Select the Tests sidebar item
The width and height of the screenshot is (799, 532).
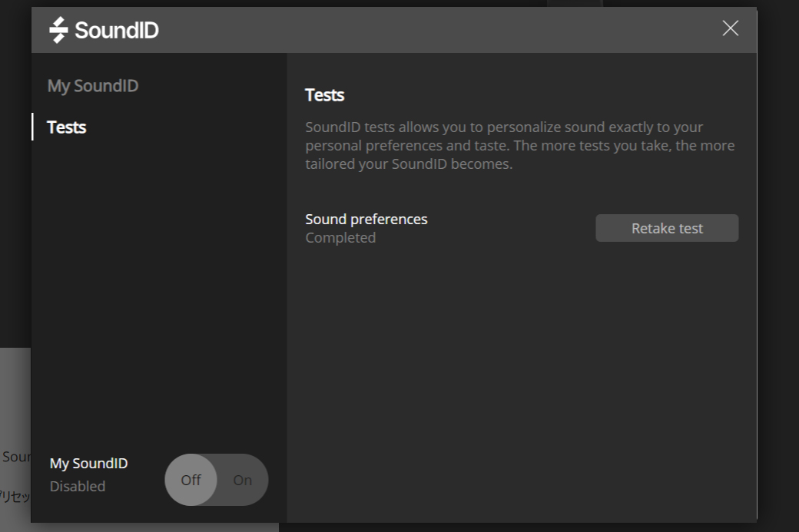[x=67, y=127]
